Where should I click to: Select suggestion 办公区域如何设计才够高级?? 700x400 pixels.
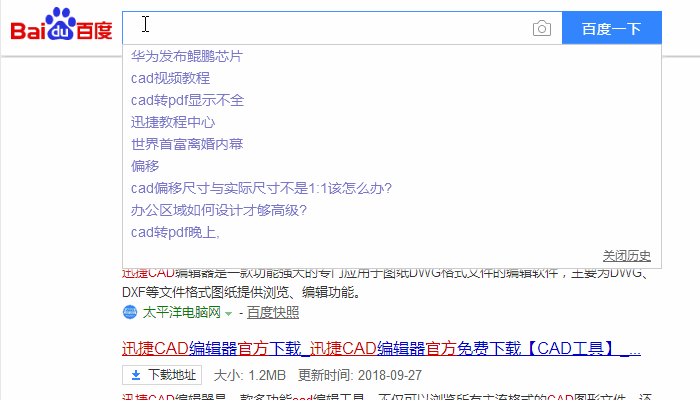coord(219,210)
